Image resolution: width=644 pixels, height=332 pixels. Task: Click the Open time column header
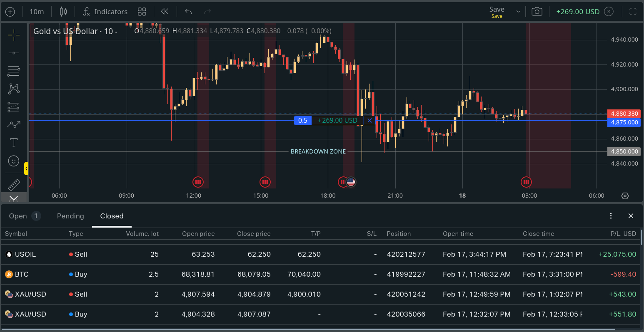[x=458, y=234]
